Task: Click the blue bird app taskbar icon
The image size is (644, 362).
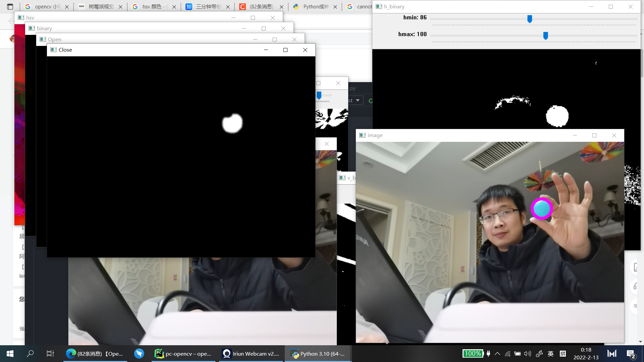Action: [x=139, y=354]
